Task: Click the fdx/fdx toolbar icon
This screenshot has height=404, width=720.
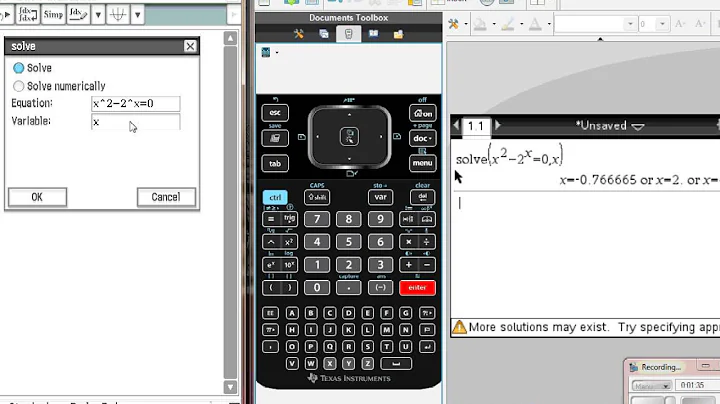Action: pyautogui.click(x=27, y=14)
